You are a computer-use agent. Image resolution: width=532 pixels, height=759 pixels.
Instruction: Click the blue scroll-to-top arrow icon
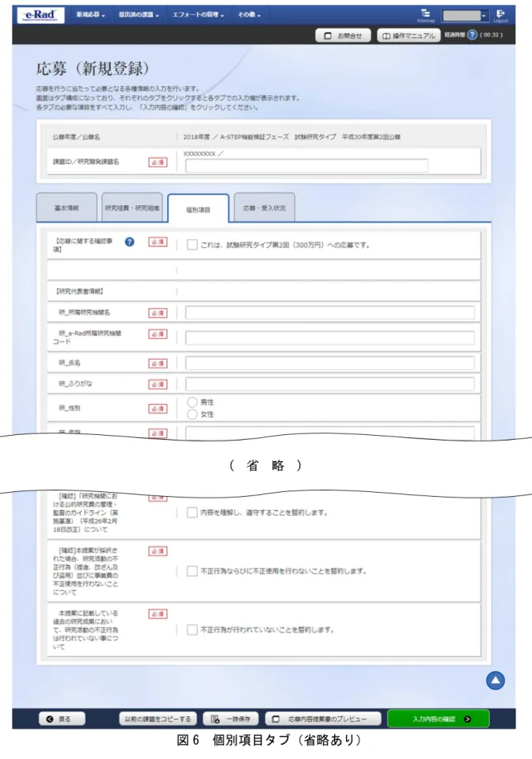(496, 680)
